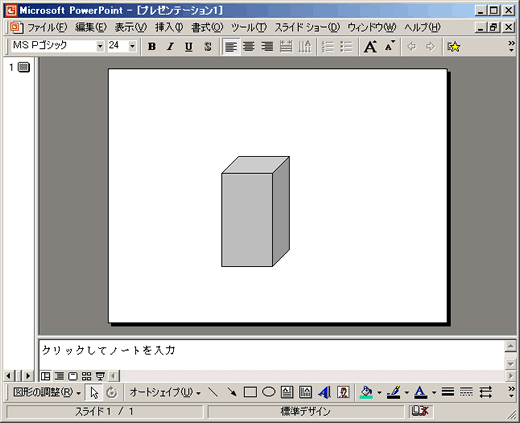Click the animation effects star icon
The width and height of the screenshot is (520, 423).
454,47
